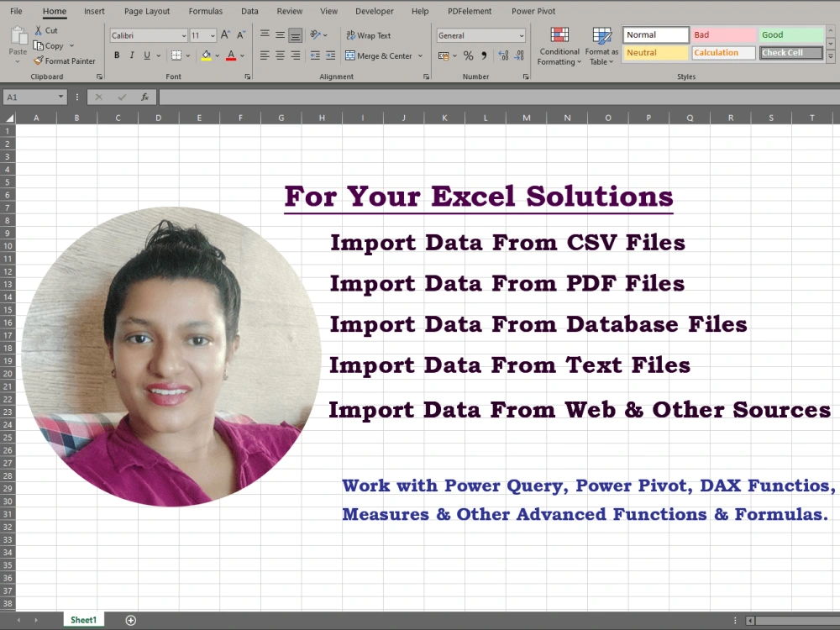This screenshot has width=840, height=630.
Task: Click the horizontal scrollbar left arrow
Action: pyautogui.click(x=751, y=621)
